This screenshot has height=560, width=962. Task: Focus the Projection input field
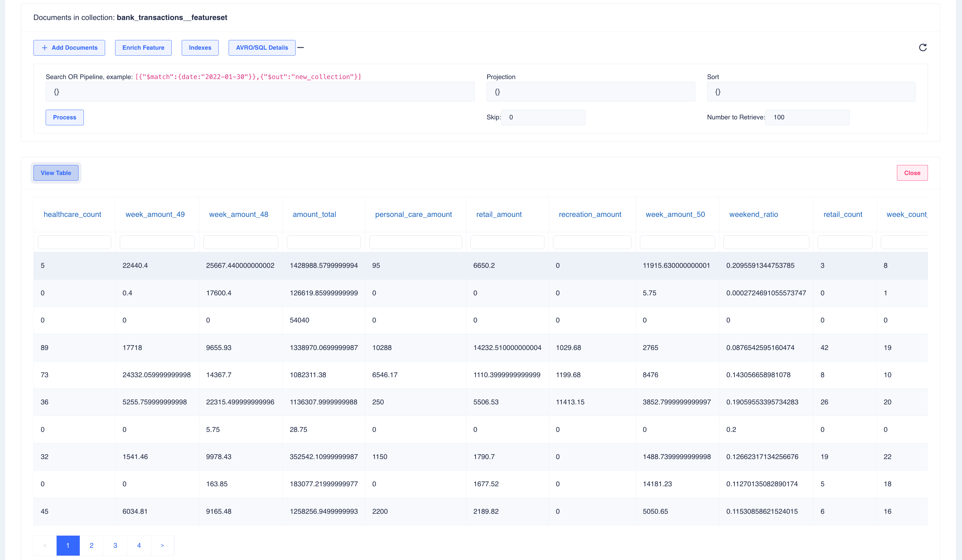point(590,92)
